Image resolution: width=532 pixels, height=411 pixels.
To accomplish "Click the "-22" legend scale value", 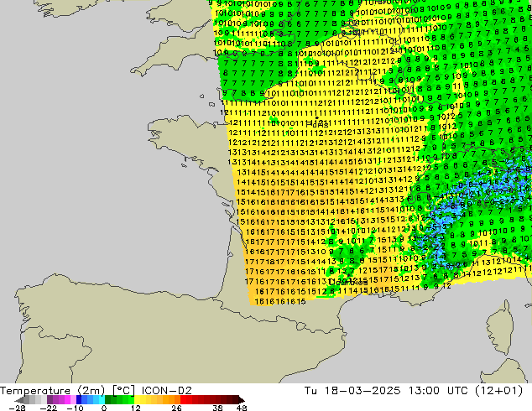I will pos(48,408).
